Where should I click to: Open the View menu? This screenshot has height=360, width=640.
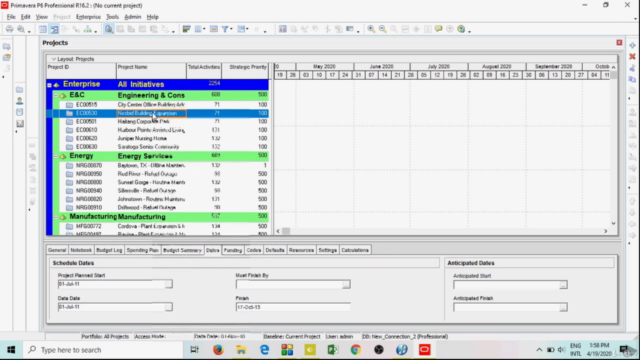point(42,17)
